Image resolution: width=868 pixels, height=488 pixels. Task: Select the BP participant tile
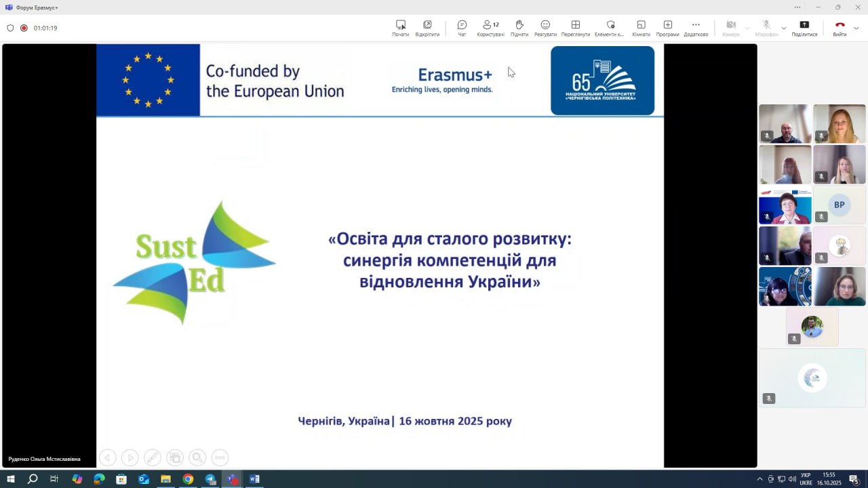840,205
